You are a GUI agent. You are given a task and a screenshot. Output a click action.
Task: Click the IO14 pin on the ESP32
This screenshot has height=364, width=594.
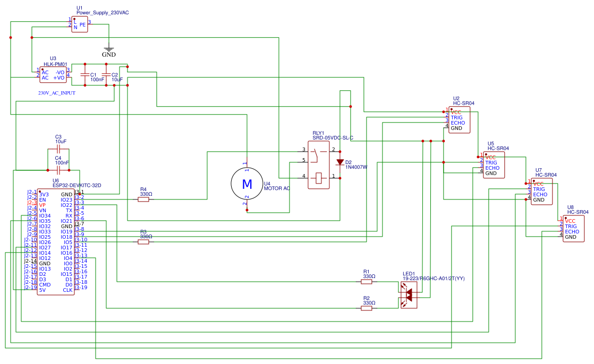pyautogui.click(x=45, y=253)
